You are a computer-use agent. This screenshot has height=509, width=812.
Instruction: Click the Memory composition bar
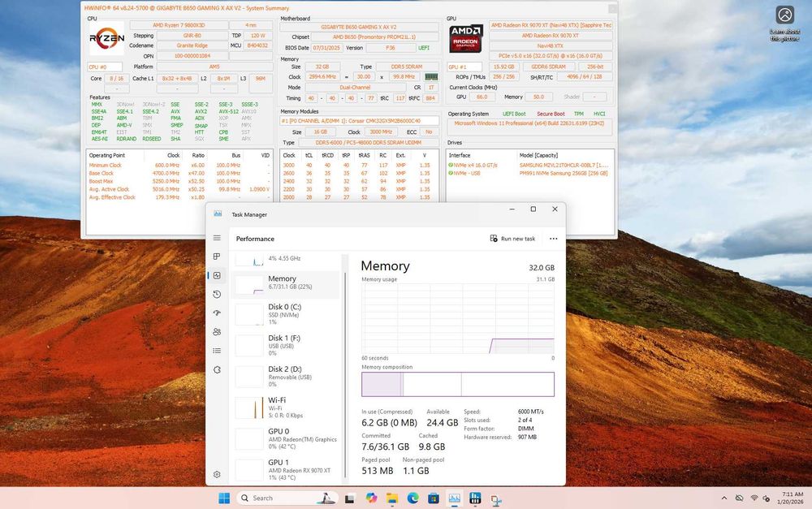[458, 384]
